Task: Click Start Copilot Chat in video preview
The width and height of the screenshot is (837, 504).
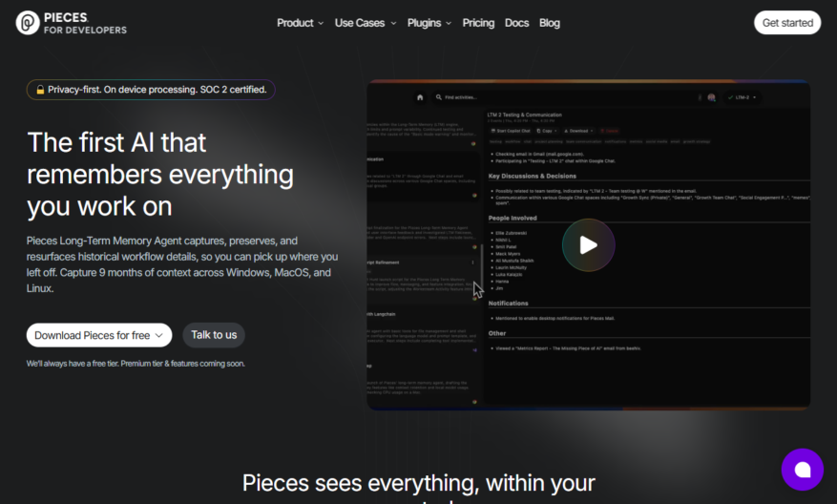Action: pos(511,131)
